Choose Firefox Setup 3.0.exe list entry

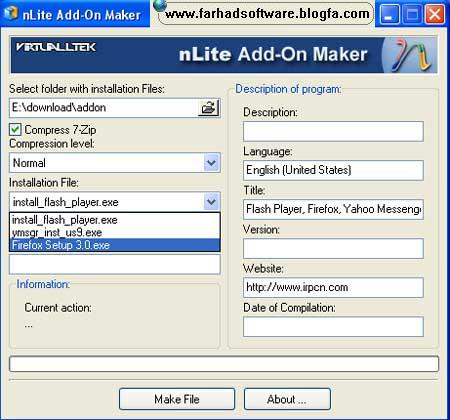click(115, 245)
